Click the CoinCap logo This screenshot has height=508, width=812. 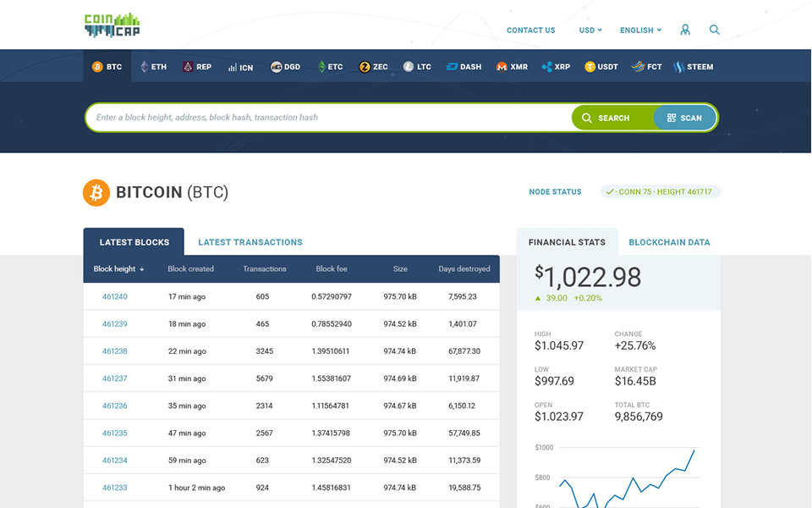[112, 25]
